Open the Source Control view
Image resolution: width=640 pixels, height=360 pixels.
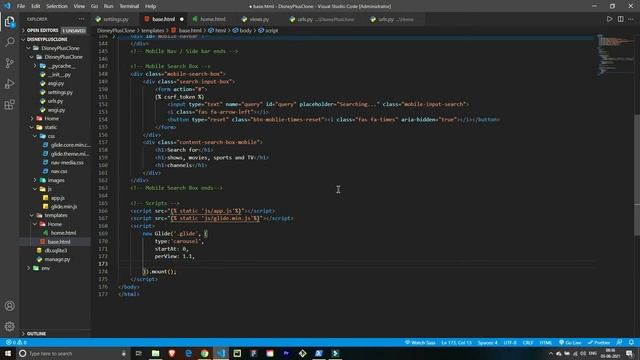pos(9,63)
